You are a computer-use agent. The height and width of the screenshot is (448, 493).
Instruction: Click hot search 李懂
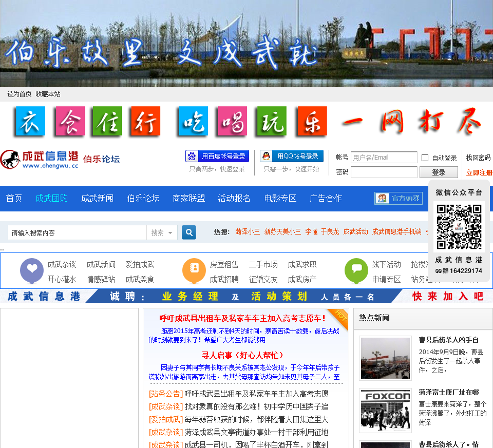pyautogui.click(x=311, y=231)
